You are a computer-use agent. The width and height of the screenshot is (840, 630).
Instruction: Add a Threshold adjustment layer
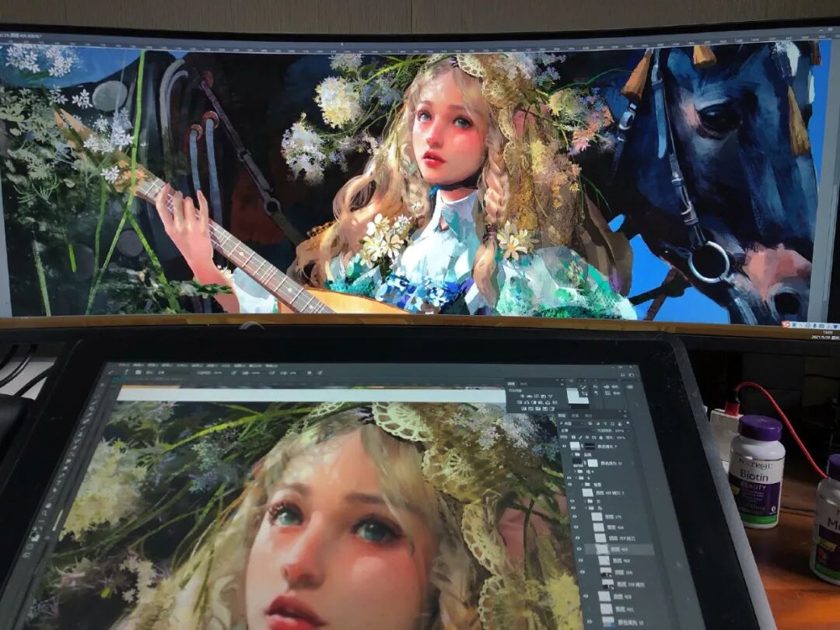coord(538,409)
